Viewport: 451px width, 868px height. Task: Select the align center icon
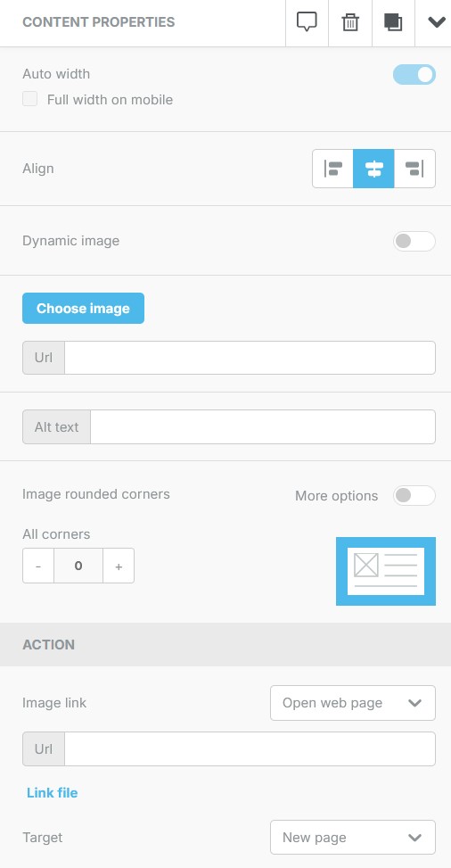(373, 169)
